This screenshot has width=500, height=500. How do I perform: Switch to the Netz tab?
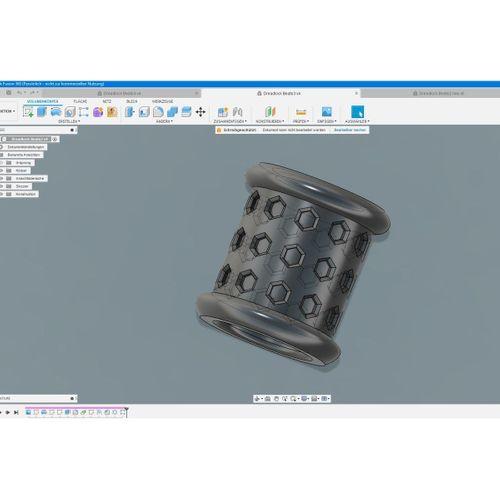107,101
